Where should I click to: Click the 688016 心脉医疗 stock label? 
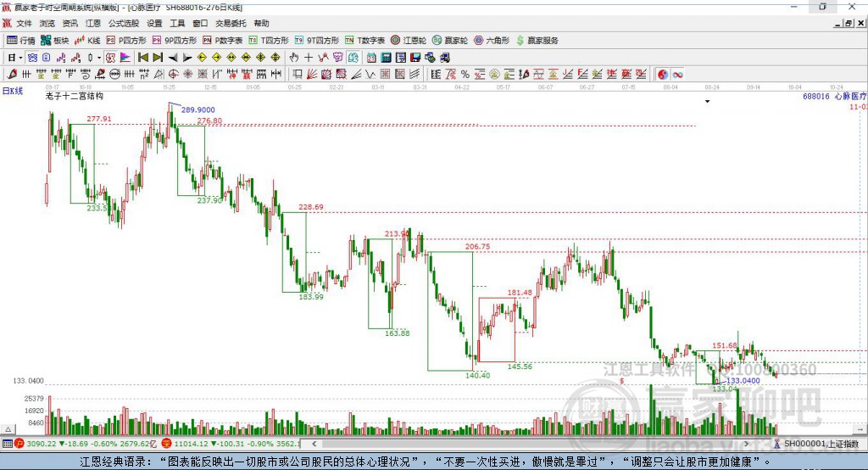[835, 97]
